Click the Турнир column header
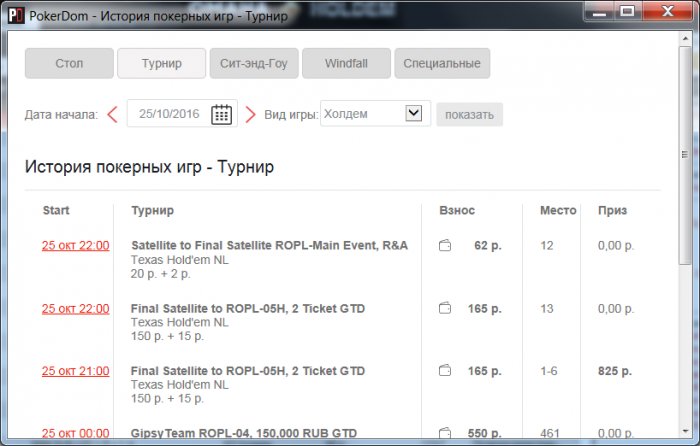The width and height of the screenshot is (700, 446). click(152, 210)
